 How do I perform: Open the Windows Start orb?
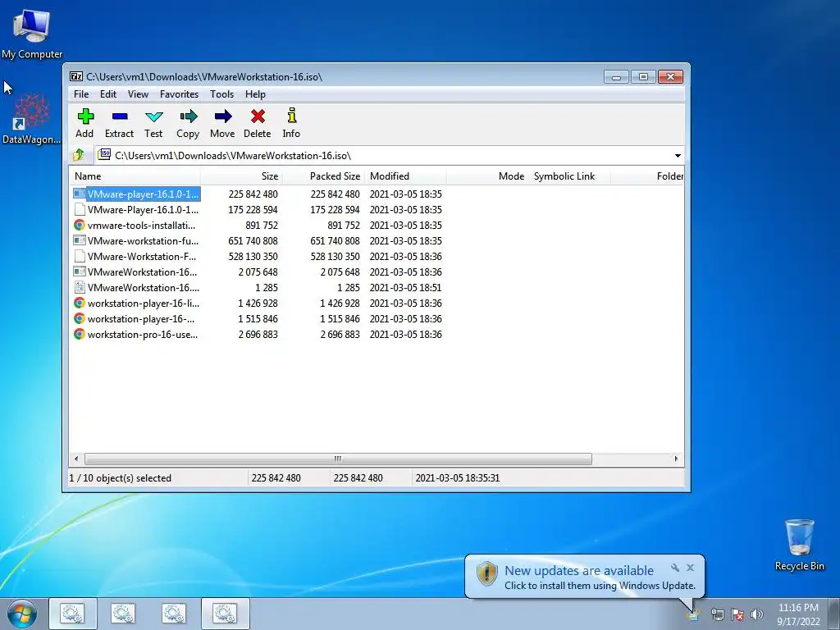[x=22, y=614]
